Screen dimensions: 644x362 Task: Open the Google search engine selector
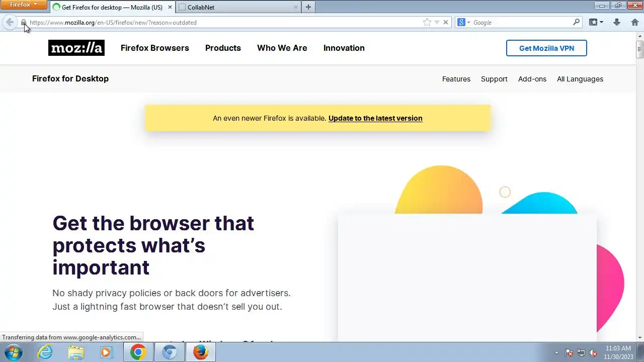click(x=463, y=22)
